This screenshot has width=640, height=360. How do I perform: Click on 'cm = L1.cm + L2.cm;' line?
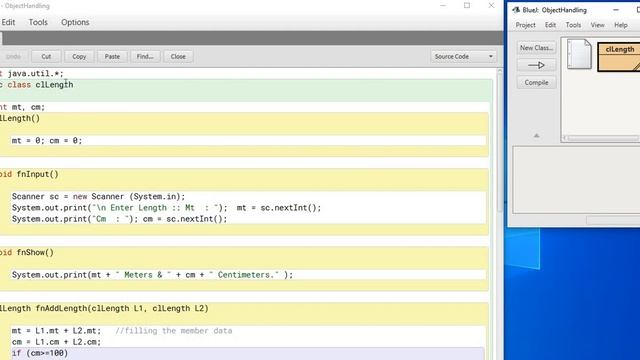pyautogui.click(x=56, y=342)
